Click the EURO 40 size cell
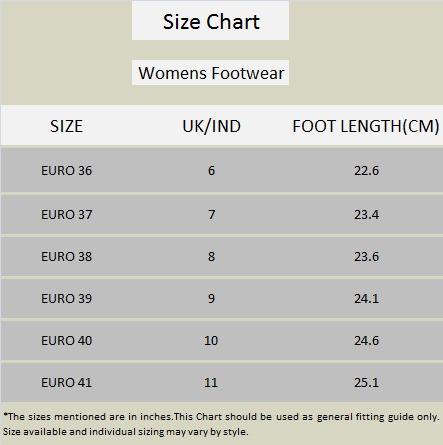 click(66, 340)
